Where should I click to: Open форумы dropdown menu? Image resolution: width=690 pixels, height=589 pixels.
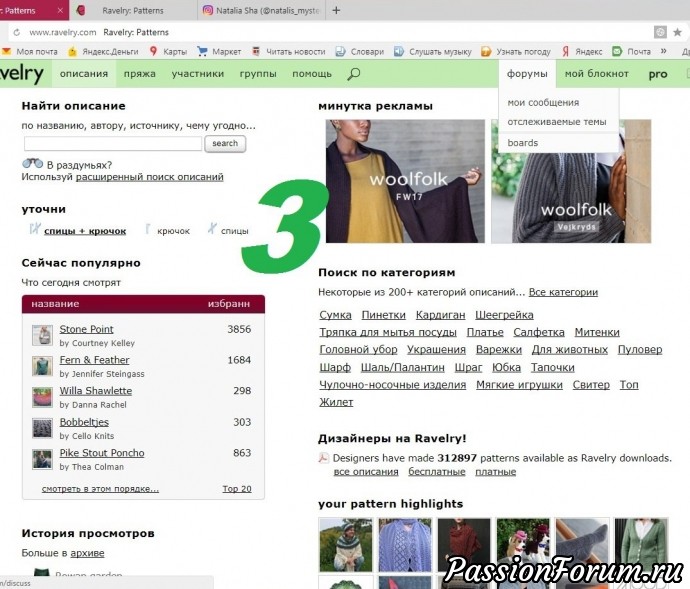pos(527,74)
